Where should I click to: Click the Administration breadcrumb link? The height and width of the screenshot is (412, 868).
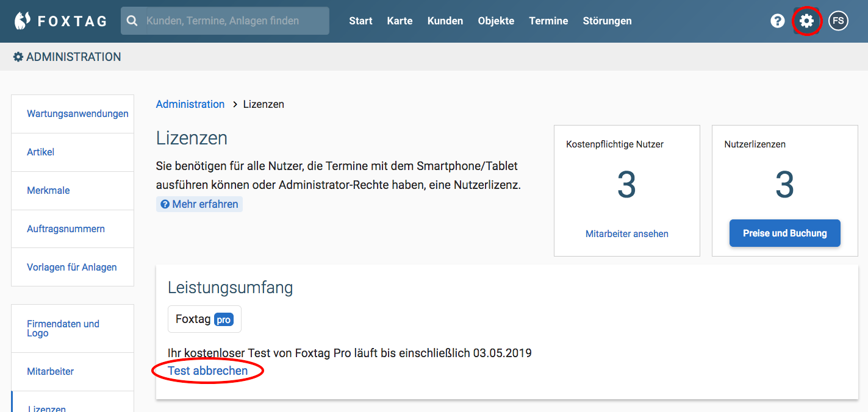tap(190, 104)
